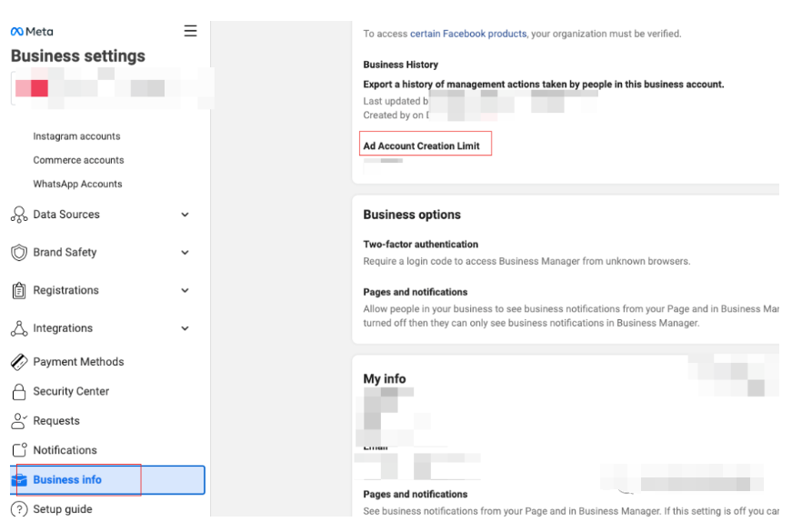The height and width of the screenshot is (532, 812).
Task: Click the Setup guide question icon
Action: tap(19, 509)
